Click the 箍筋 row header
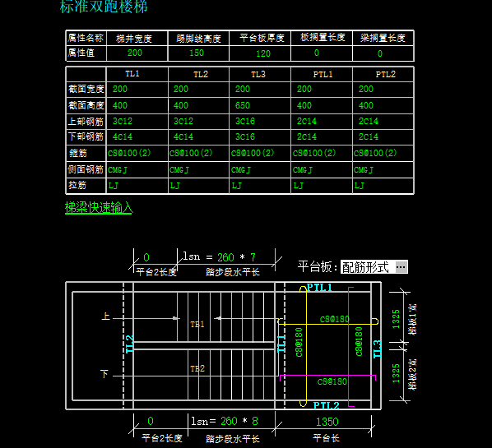This screenshot has width=492, height=448. point(78,153)
